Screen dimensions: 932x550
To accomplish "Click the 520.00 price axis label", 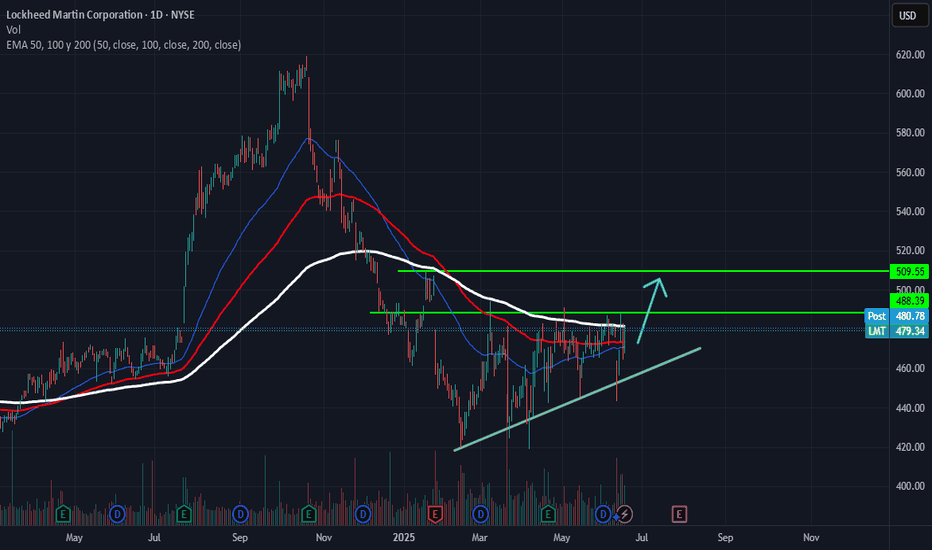I will click(x=910, y=251).
